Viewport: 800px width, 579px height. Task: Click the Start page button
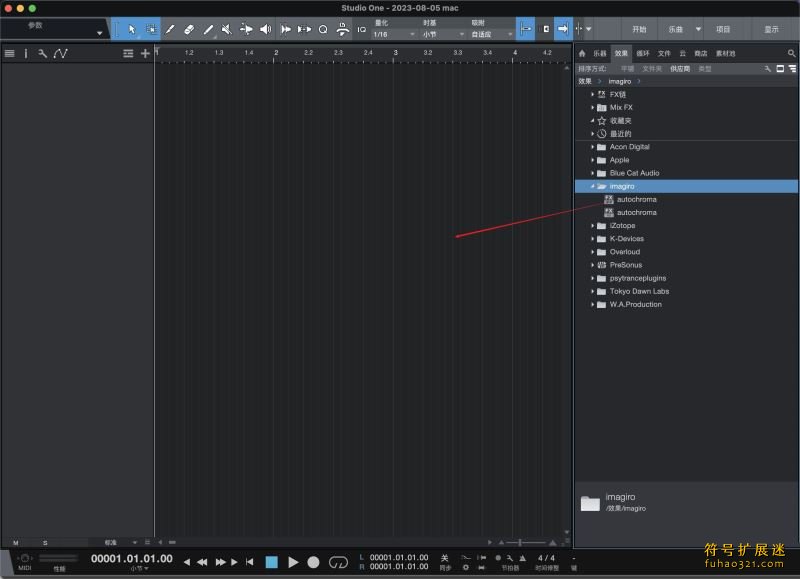(x=639, y=29)
